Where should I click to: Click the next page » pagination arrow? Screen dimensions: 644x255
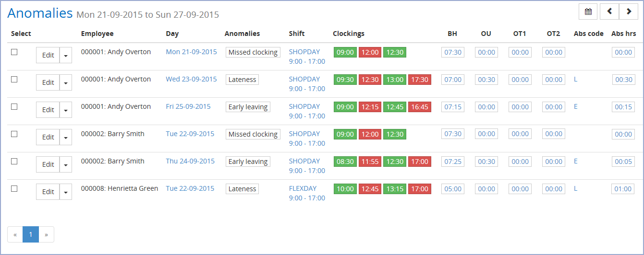coord(46,234)
